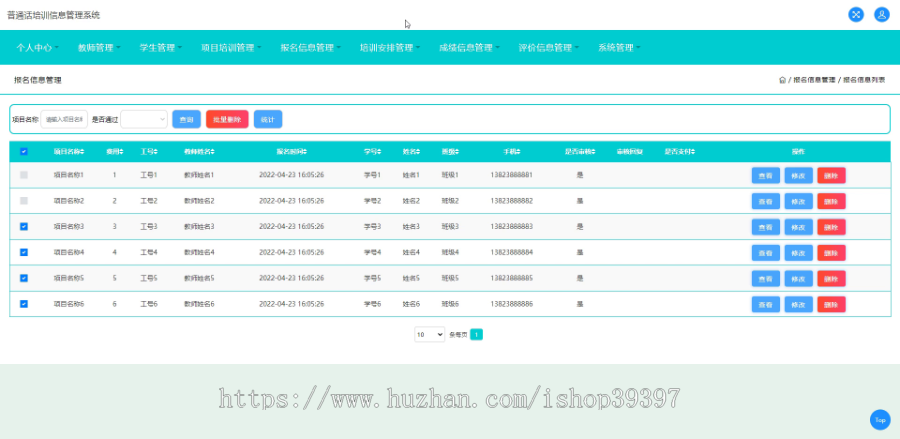Expand the 评价信息管理 menu
The width and height of the screenshot is (900, 439).
tap(549, 48)
